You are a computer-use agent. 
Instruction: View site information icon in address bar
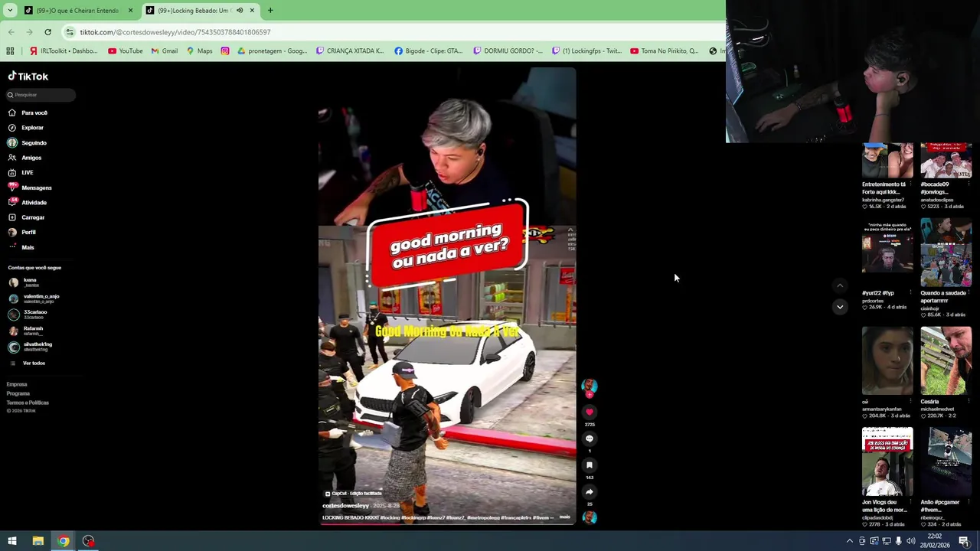point(70,32)
